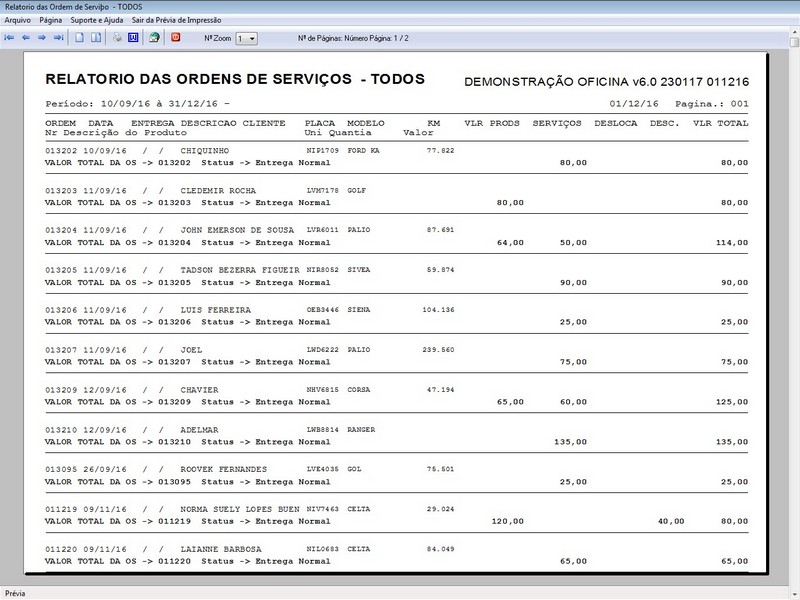The height and width of the screenshot is (600, 800).
Task: Click plate LVM7178
Action: point(322,190)
